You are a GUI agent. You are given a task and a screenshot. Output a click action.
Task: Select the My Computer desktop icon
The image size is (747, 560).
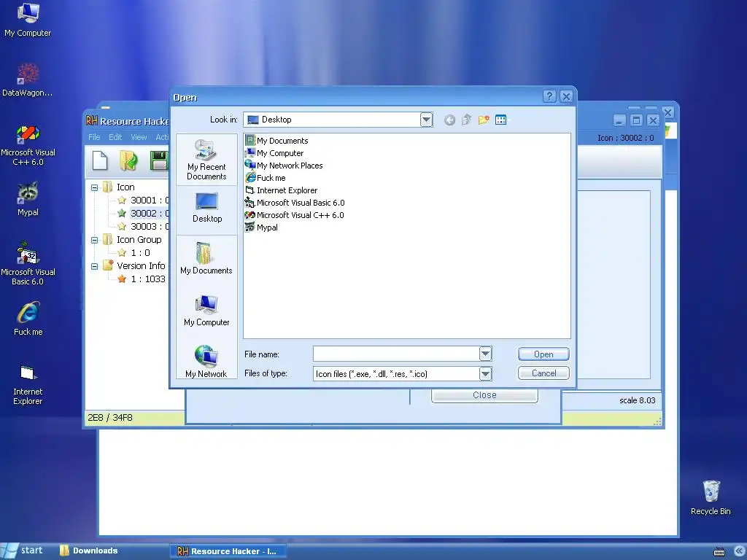point(28,20)
